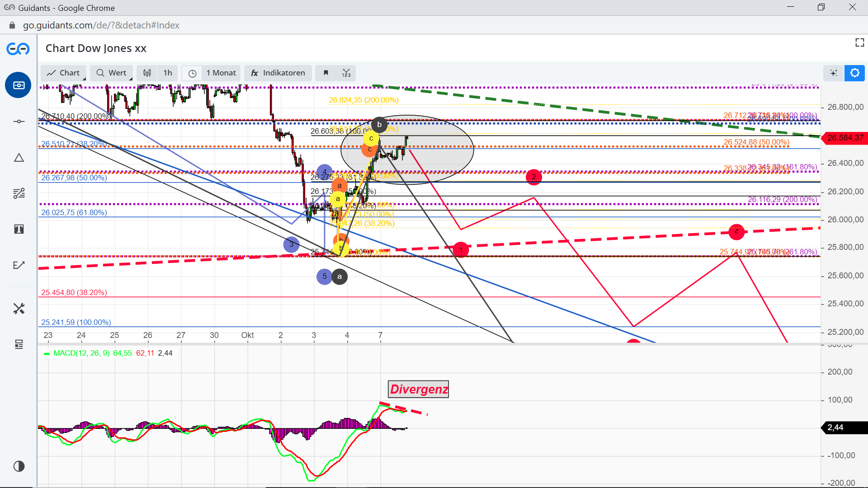Click the 26.800,00 price axis label
Screen dimensions: 868x488
pyautogui.click(x=845, y=107)
